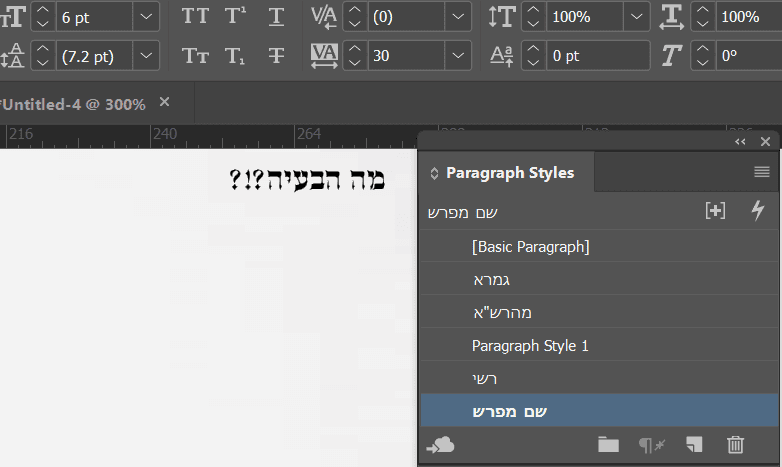Select Paragraph Style 1 in list
The width and height of the screenshot is (782, 467).
(x=530, y=345)
